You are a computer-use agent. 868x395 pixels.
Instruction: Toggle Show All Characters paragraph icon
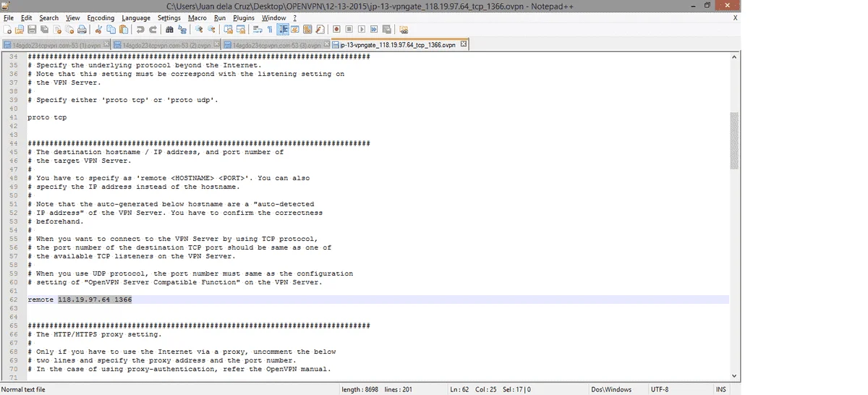point(270,30)
